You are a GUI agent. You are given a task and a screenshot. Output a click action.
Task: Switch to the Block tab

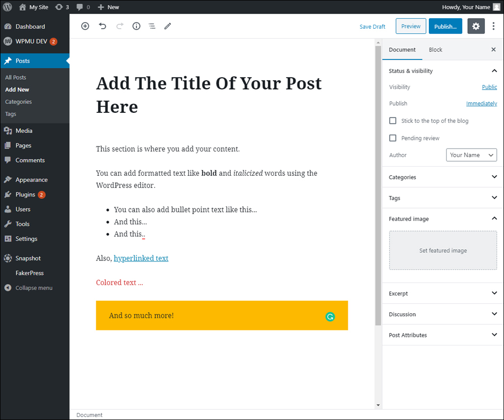(435, 50)
